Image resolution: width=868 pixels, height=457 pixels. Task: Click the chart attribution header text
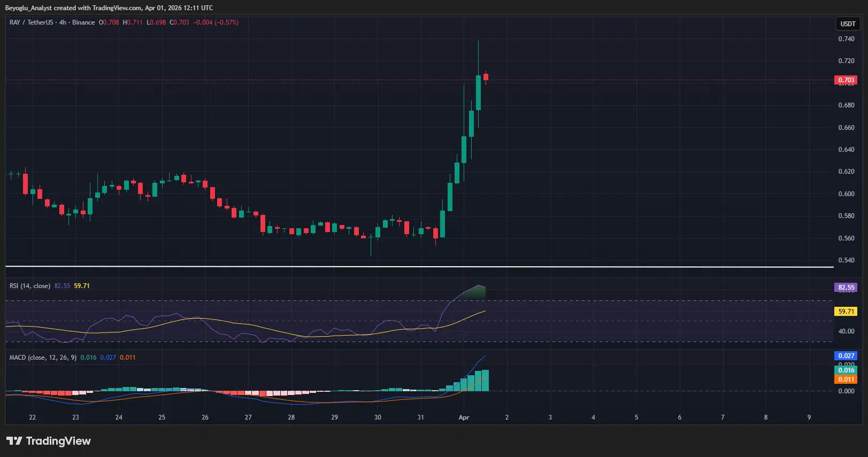point(109,8)
